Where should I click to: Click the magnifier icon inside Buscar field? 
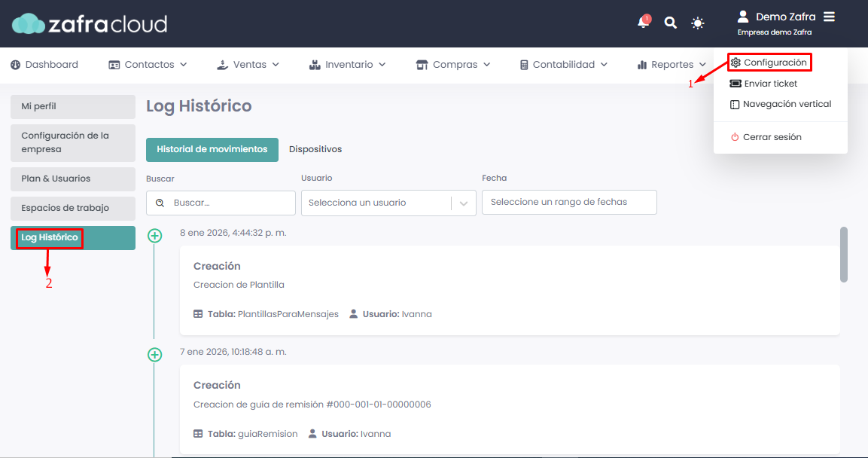pyautogui.click(x=160, y=203)
